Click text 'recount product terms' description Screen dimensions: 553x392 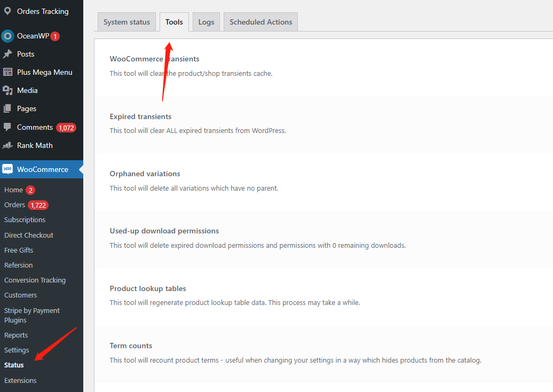point(184,360)
